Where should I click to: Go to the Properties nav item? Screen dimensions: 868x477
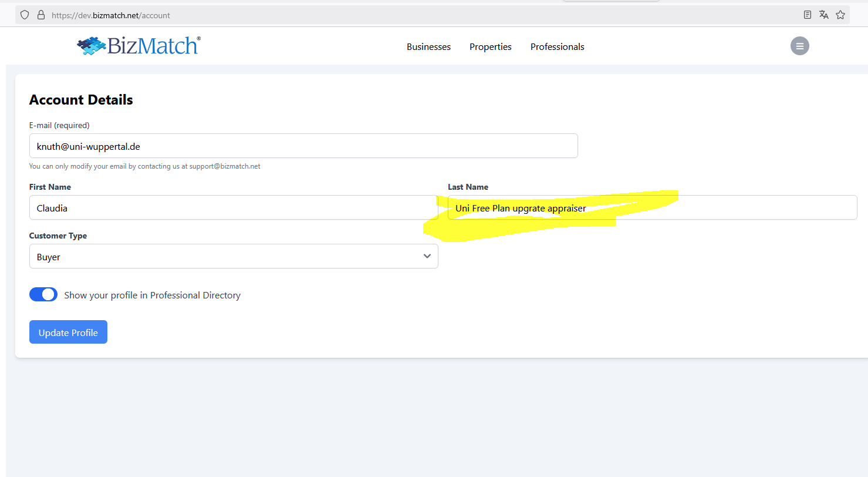tap(490, 47)
